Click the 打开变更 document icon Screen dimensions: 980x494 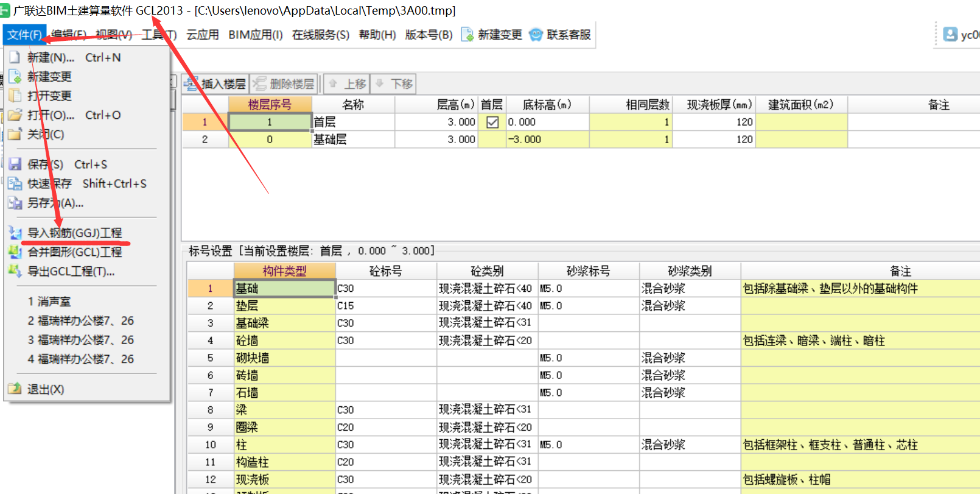click(x=15, y=96)
